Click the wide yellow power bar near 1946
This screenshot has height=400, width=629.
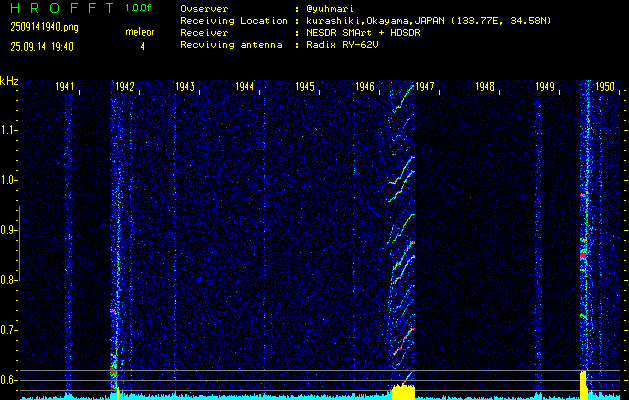pyautogui.click(x=403, y=392)
